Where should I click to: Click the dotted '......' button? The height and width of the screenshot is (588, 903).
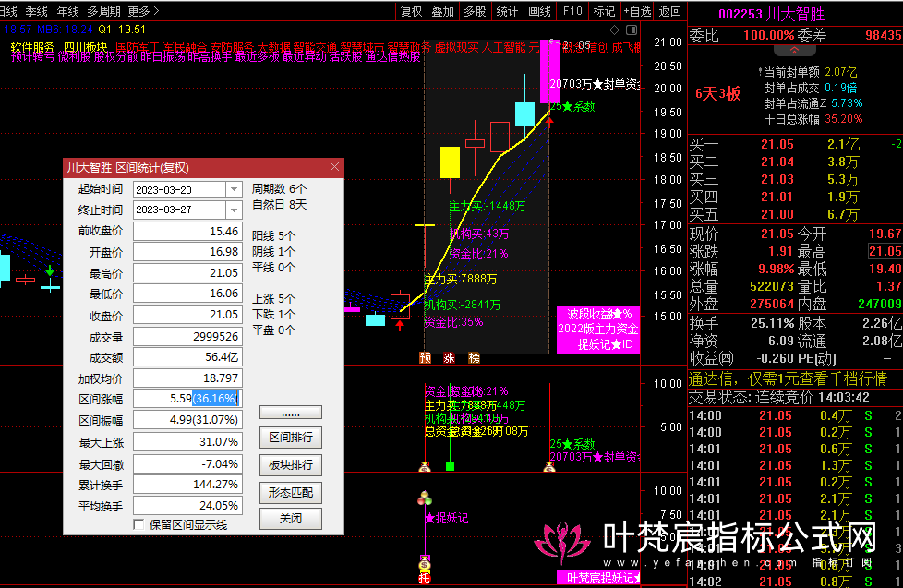291,413
